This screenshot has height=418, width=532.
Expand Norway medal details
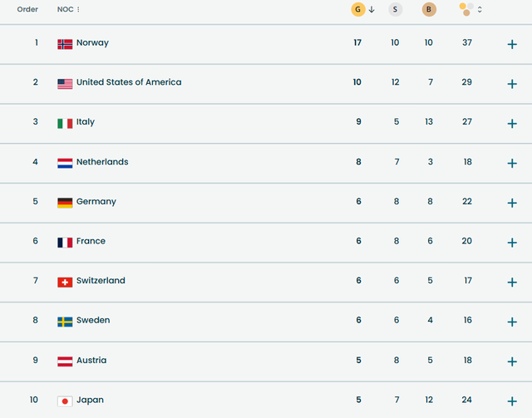pos(512,44)
